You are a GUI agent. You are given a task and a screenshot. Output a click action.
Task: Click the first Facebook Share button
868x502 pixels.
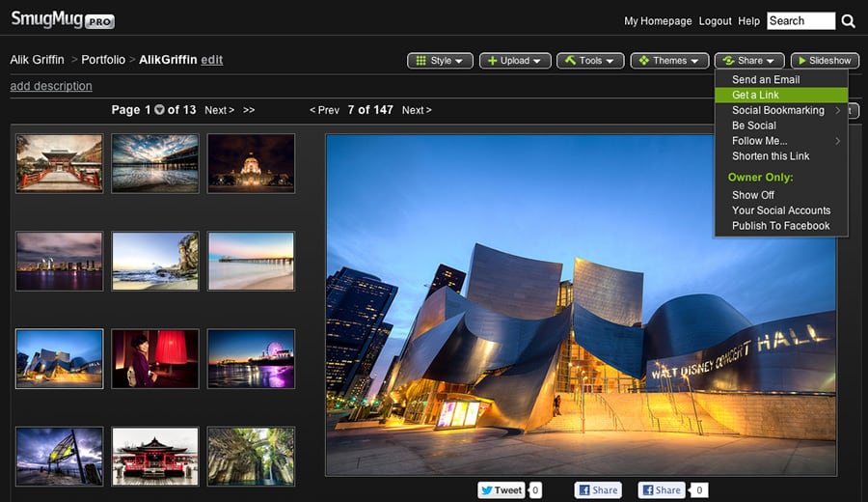(x=598, y=489)
